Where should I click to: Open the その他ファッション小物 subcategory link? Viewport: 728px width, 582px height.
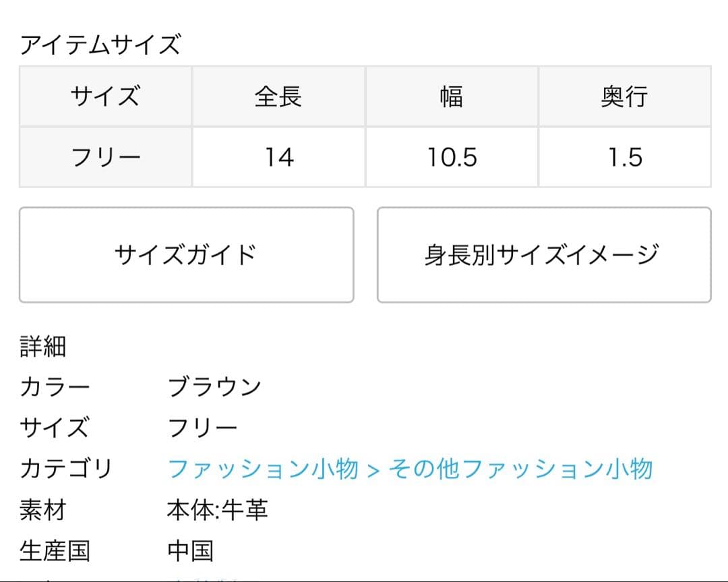click(520, 469)
